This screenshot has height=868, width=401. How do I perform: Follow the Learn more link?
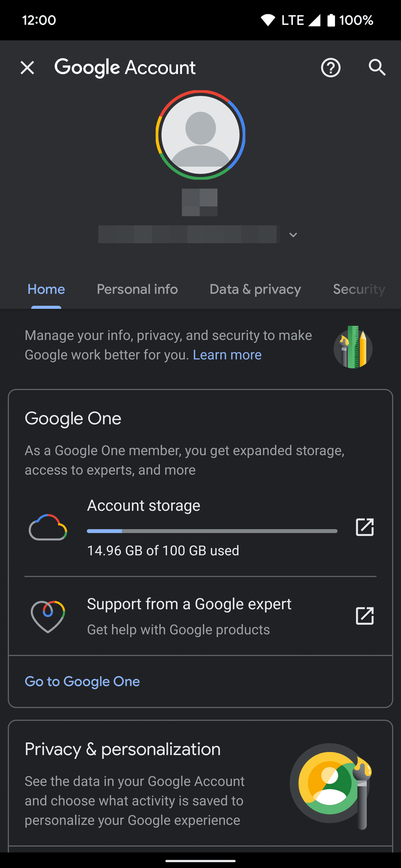(227, 355)
